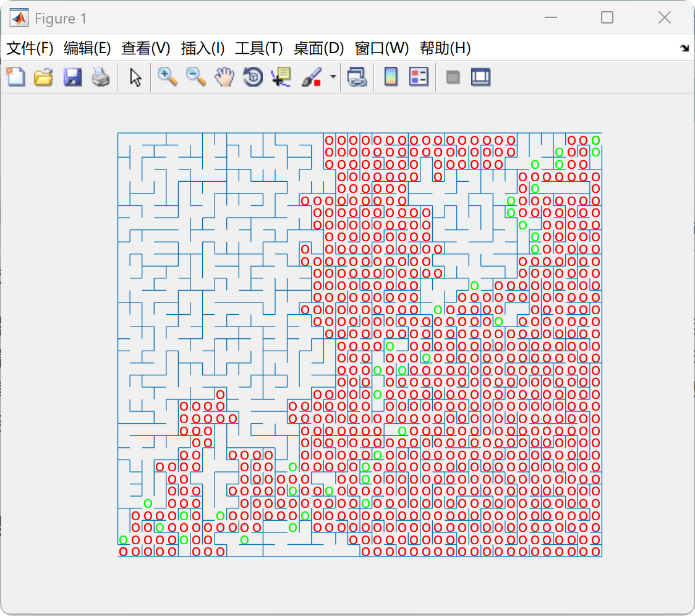695x616 pixels.
Task: Print the figure using the printer icon
Action: (101, 77)
